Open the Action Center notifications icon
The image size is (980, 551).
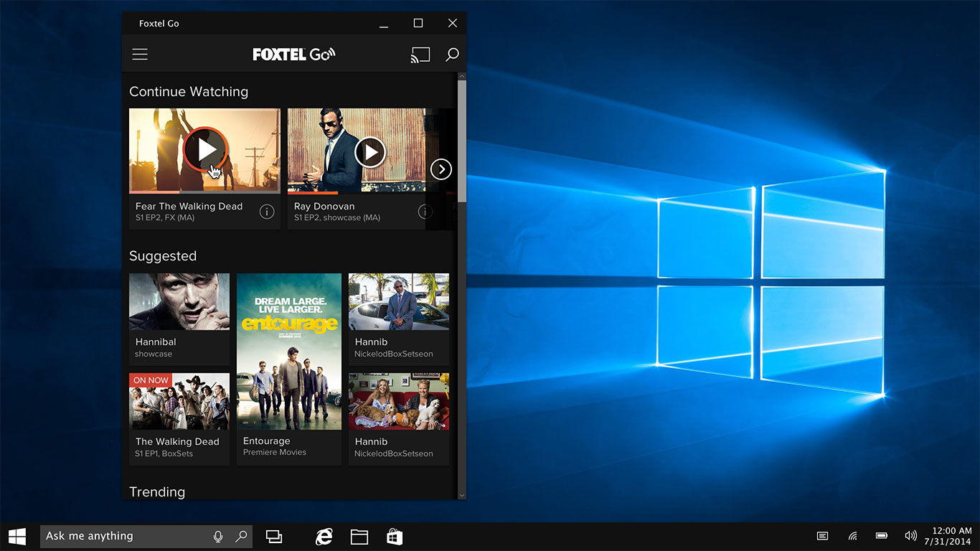(823, 536)
